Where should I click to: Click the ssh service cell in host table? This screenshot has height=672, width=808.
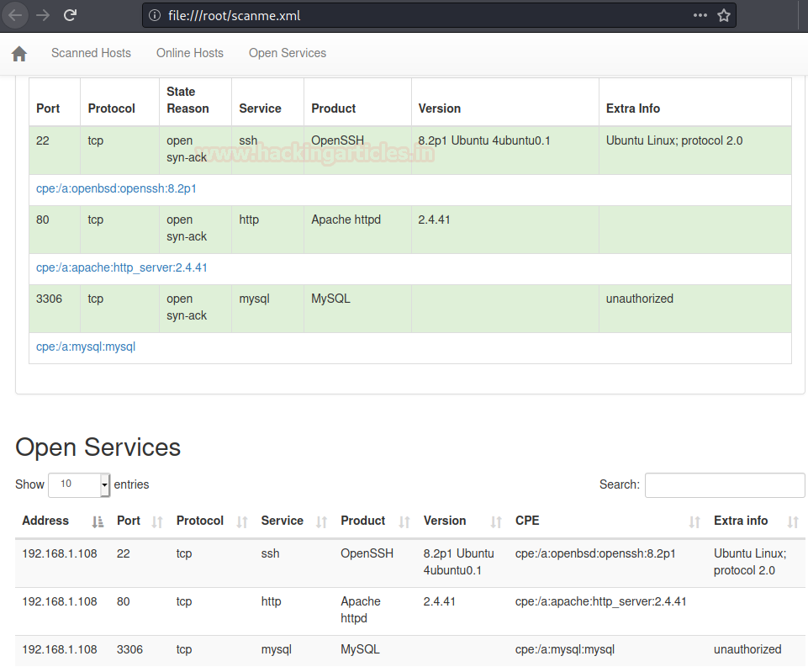[267, 150]
